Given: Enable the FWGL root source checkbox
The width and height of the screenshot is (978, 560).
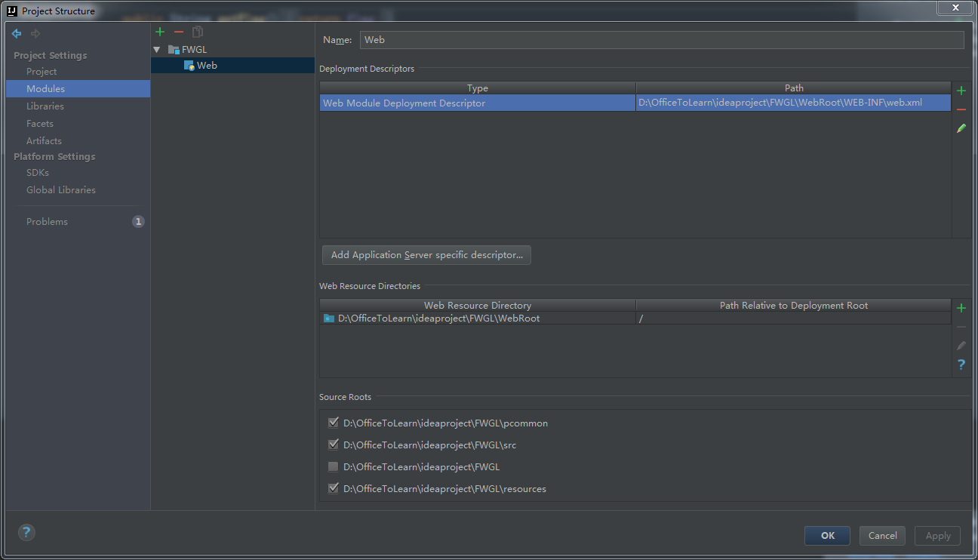Looking at the screenshot, I should click(334, 466).
